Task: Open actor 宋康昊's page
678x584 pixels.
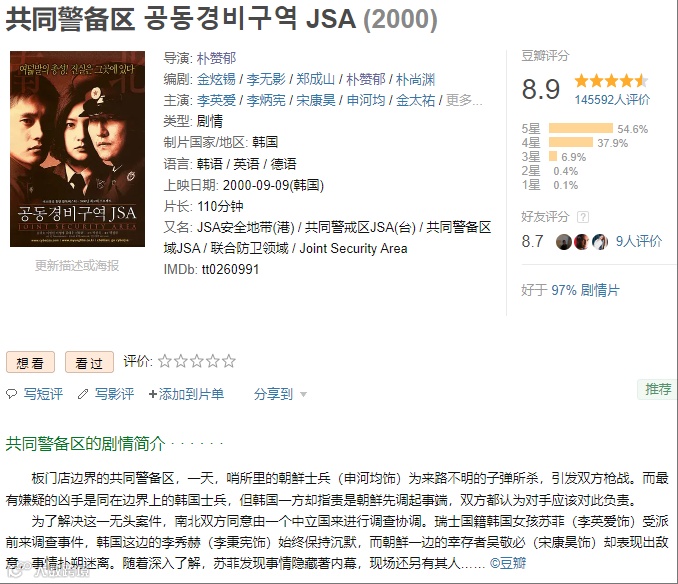Action: point(316,100)
